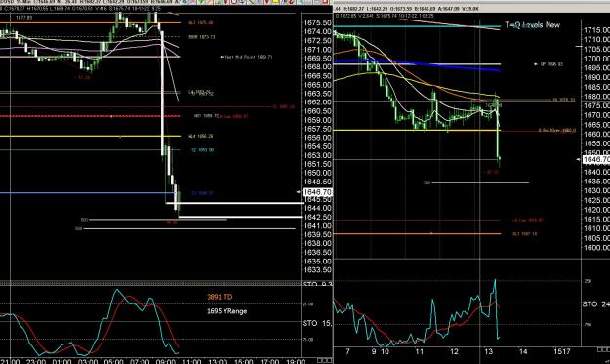Select the 1648.50 price scale value
The width and height of the screenshot is (610, 364).
coord(317,182)
